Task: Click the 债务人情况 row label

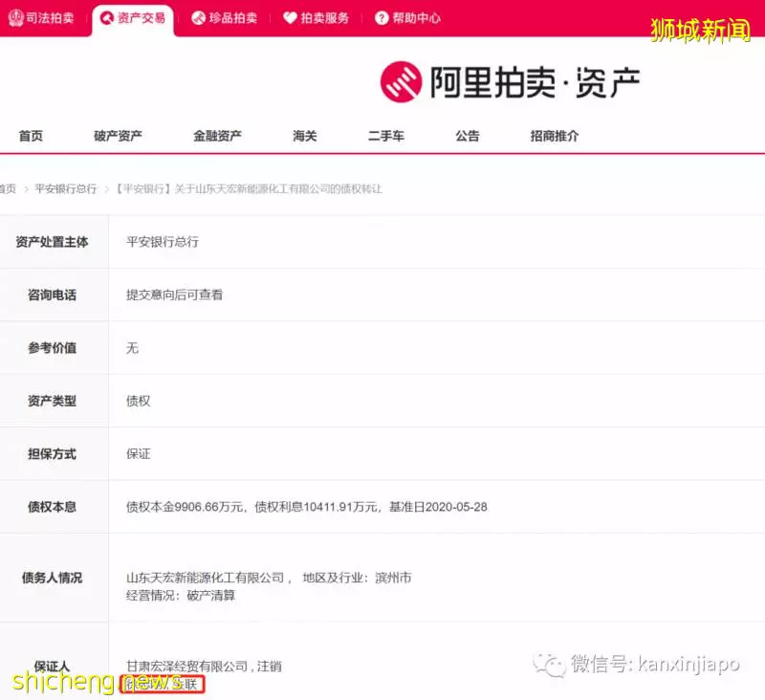Action: [x=52, y=578]
